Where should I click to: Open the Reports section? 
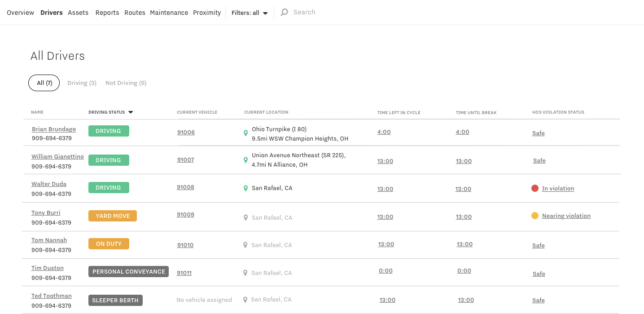[107, 13]
